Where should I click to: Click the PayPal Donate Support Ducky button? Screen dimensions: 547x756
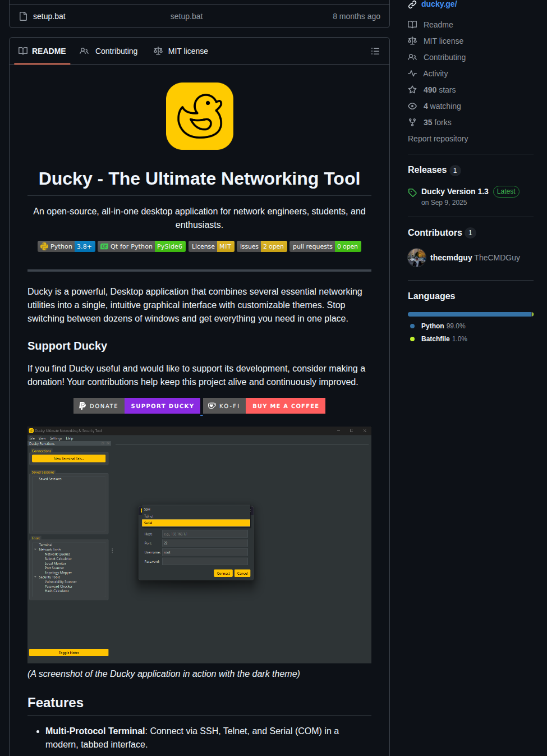(x=137, y=406)
